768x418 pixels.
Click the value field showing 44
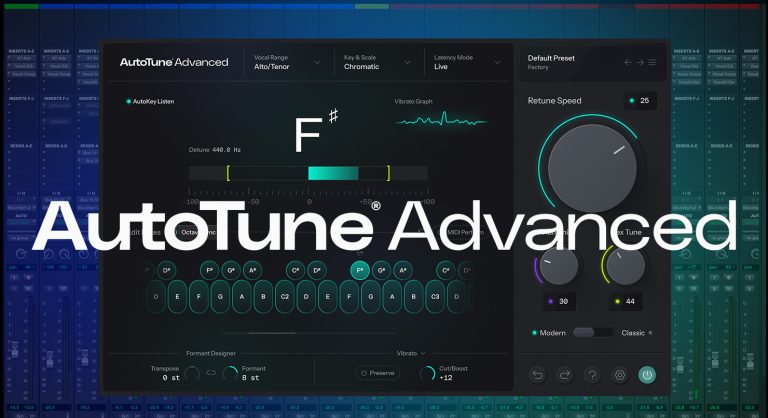625,301
